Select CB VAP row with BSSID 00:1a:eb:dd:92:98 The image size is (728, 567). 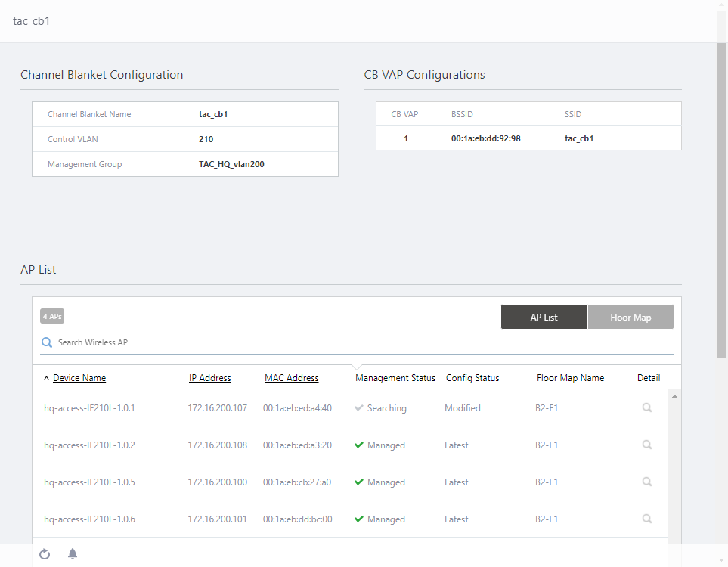click(x=485, y=138)
